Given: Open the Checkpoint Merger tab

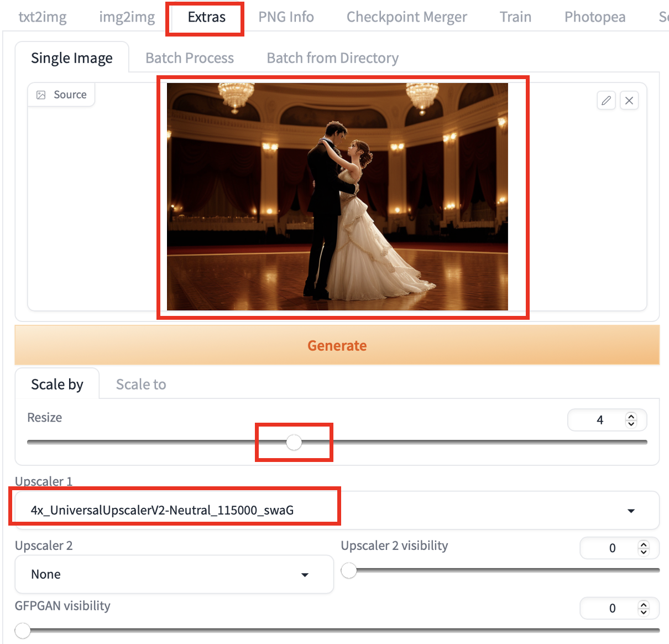Looking at the screenshot, I should pos(406,17).
